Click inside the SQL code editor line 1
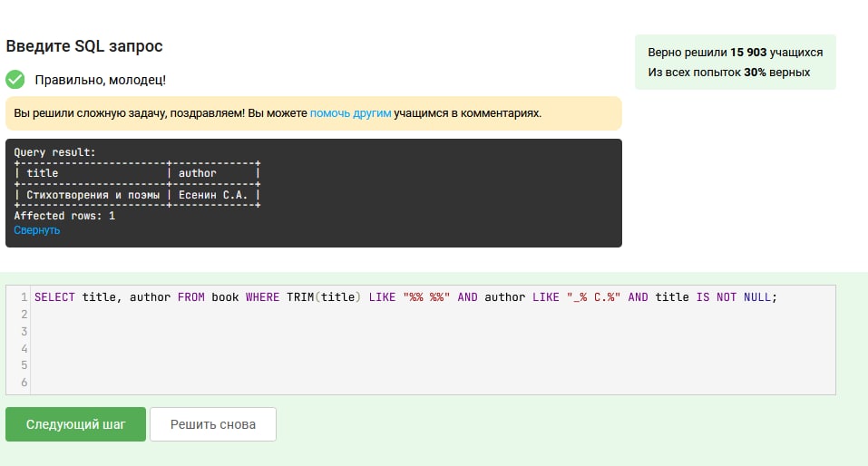Image resolution: width=868 pixels, height=466 pixels. (405, 297)
